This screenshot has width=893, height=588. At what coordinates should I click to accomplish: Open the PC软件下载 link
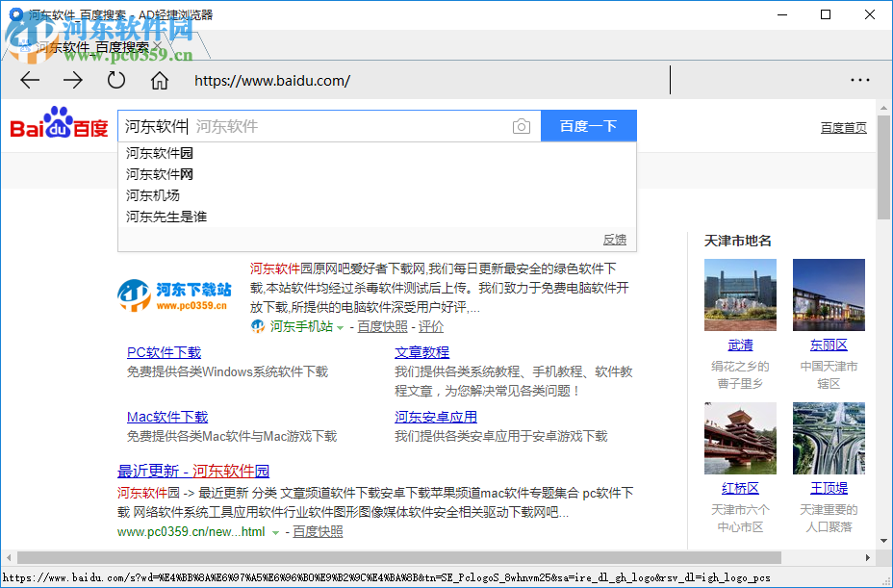(x=163, y=352)
